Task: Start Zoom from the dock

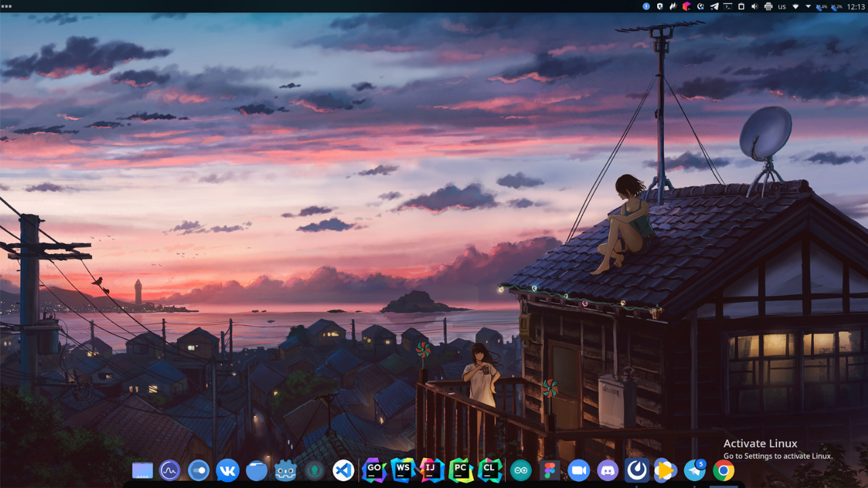Action: [578, 470]
